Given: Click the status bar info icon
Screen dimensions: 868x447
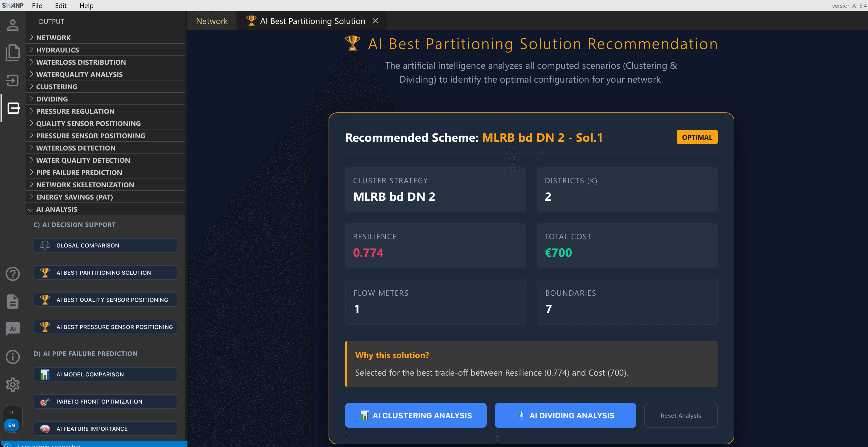Looking at the screenshot, I should [8, 445].
